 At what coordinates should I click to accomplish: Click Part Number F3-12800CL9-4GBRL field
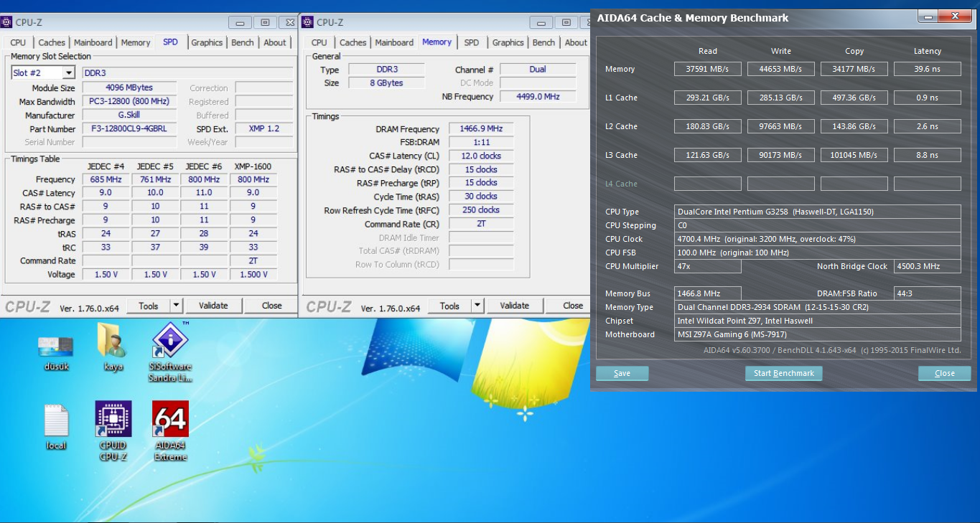click(x=129, y=129)
